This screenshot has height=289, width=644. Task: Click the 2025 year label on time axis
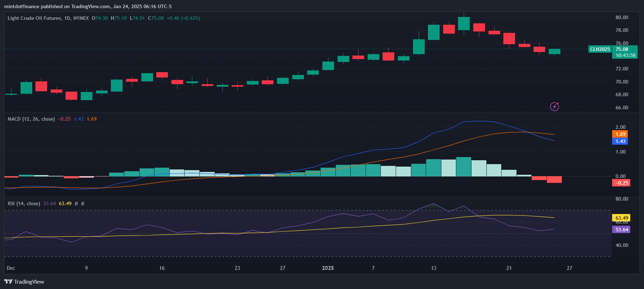[328, 268]
